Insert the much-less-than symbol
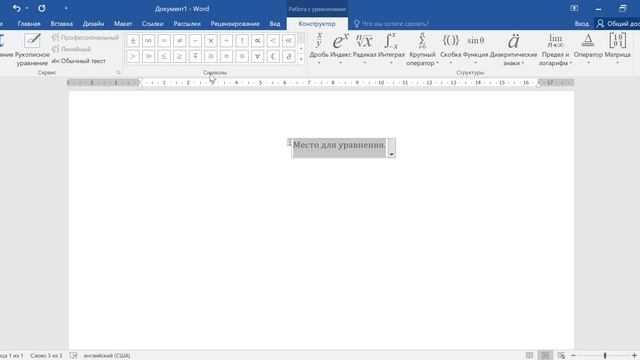 click(x=289, y=41)
